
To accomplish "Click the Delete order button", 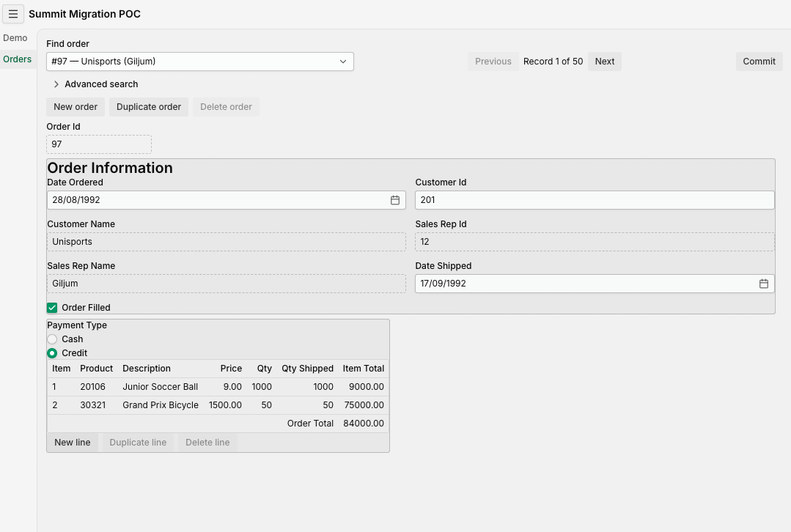I will coord(226,107).
